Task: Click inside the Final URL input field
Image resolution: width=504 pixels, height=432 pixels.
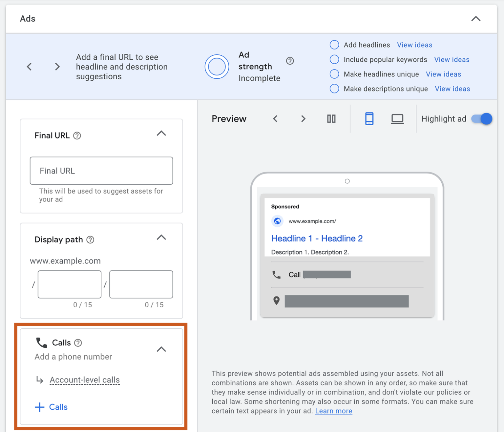Action: [101, 171]
